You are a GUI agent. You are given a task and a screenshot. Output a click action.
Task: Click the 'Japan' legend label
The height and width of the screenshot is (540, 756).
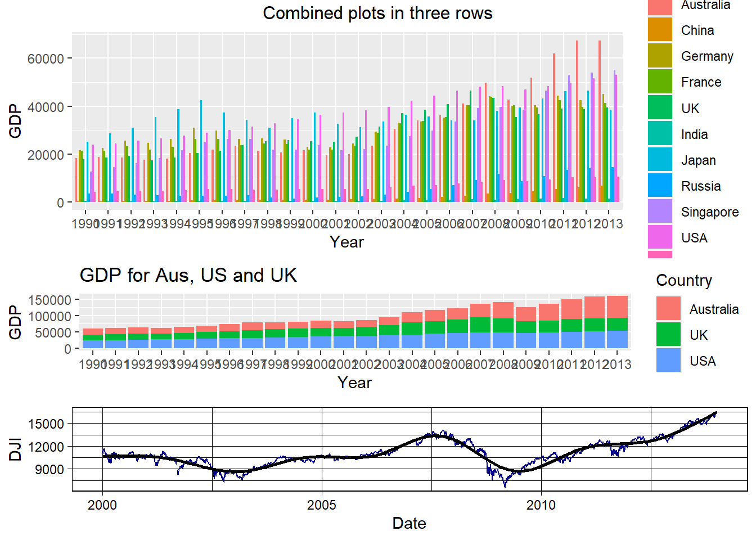pyautogui.click(x=699, y=160)
